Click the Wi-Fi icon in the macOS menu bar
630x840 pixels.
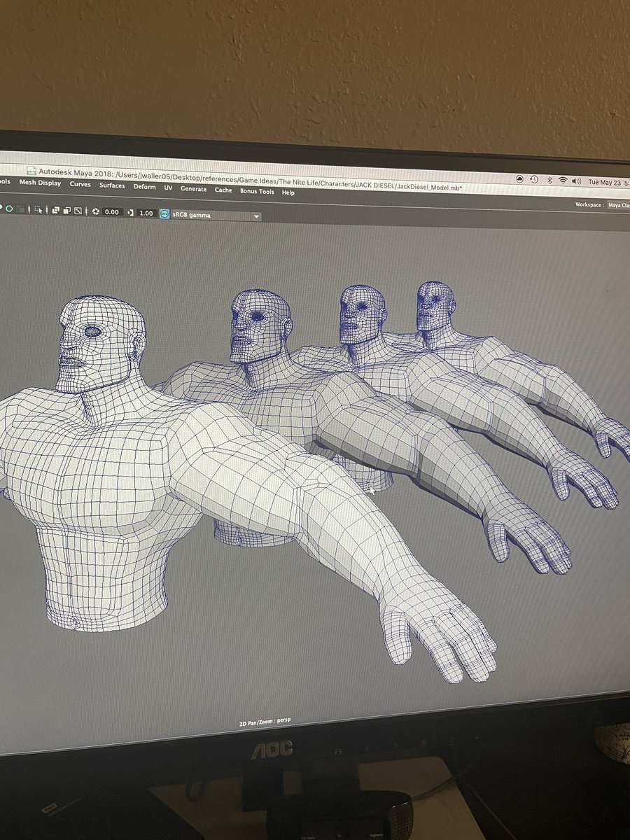point(563,181)
